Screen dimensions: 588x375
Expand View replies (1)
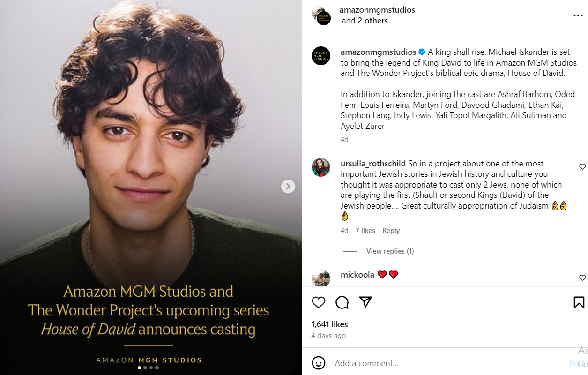point(390,251)
